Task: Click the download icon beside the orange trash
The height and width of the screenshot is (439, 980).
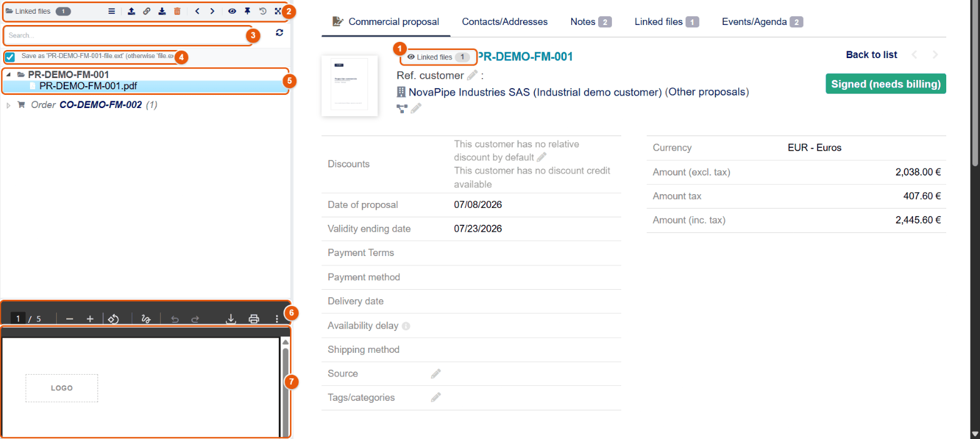Action: click(x=162, y=11)
